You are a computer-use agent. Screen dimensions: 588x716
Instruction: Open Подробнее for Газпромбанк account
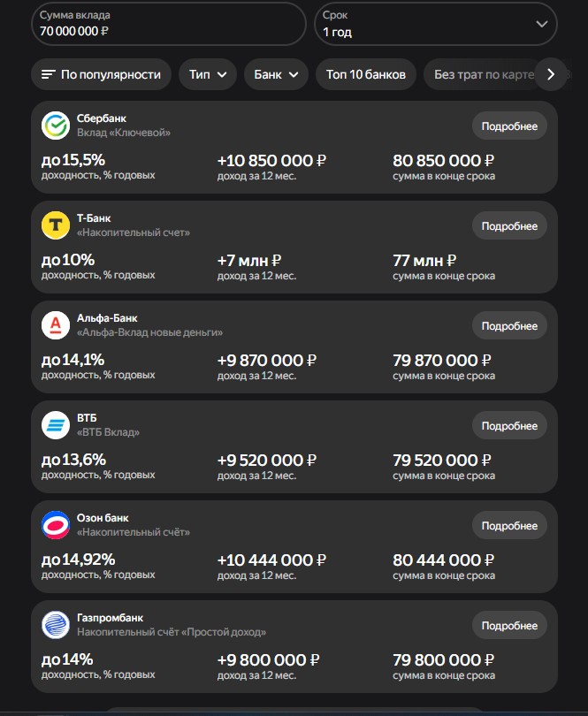509,626
